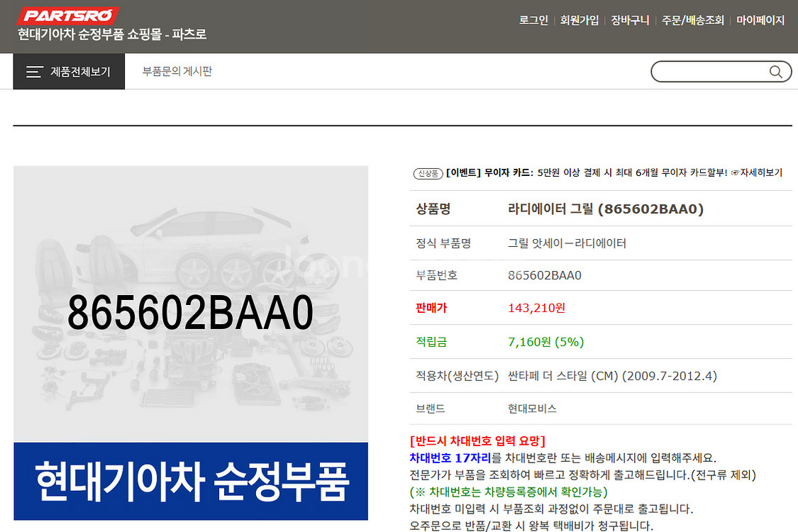Click the 무이자 카드 event banner text

pyautogui.click(x=487, y=172)
